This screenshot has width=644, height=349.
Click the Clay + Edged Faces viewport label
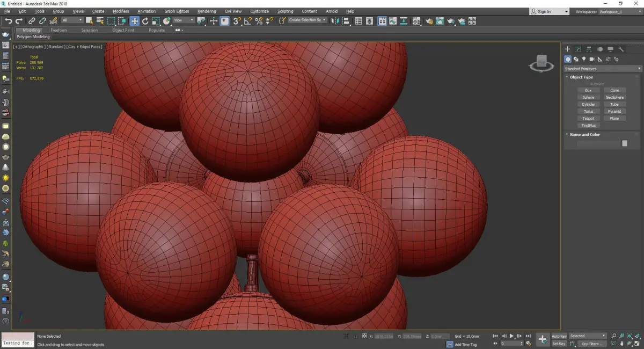pyautogui.click(x=84, y=47)
